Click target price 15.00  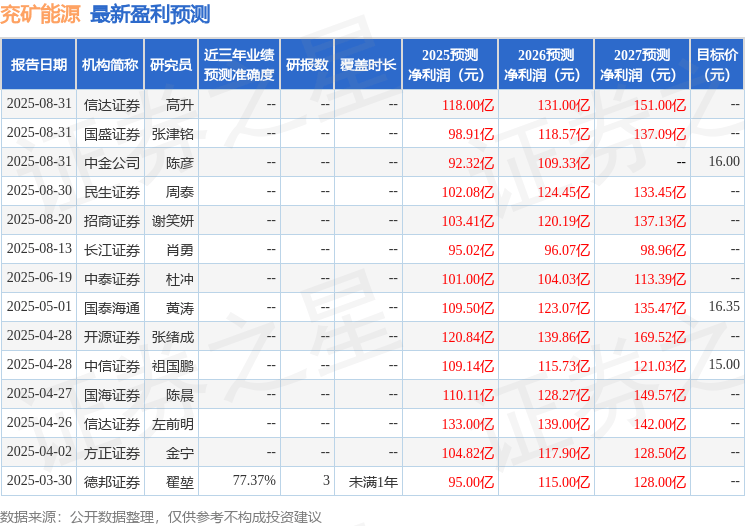(x=724, y=364)
